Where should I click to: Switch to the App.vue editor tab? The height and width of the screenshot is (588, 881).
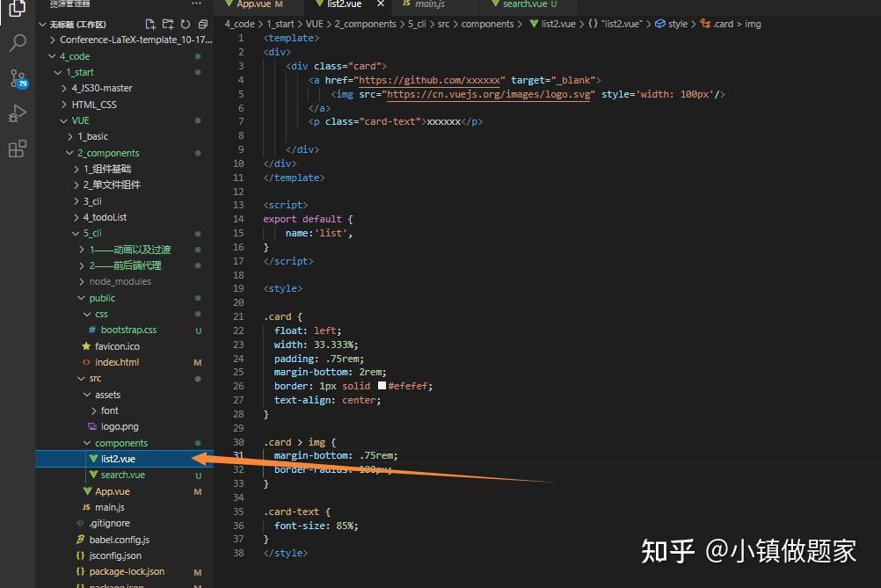(253, 4)
